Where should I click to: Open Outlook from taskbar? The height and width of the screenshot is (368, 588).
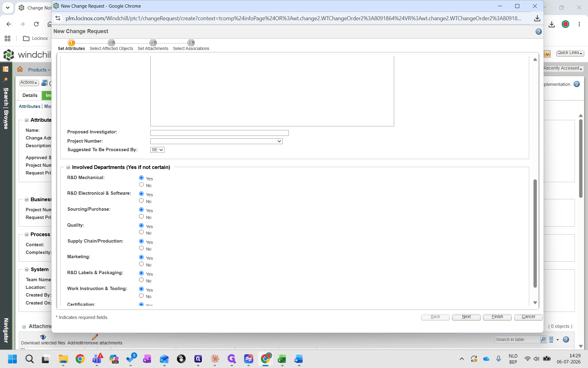click(x=164, y=359)
